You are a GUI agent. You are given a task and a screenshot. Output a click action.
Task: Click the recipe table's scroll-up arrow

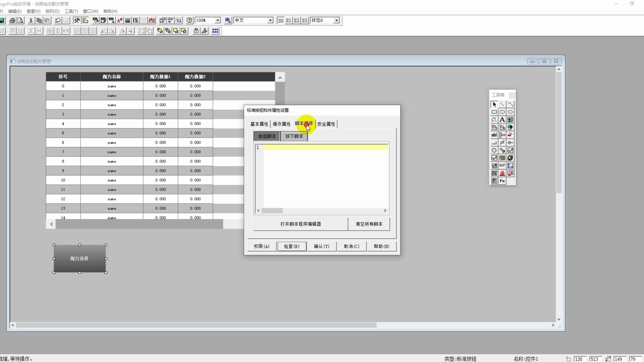pyautogui.click(x=280, y=78)
